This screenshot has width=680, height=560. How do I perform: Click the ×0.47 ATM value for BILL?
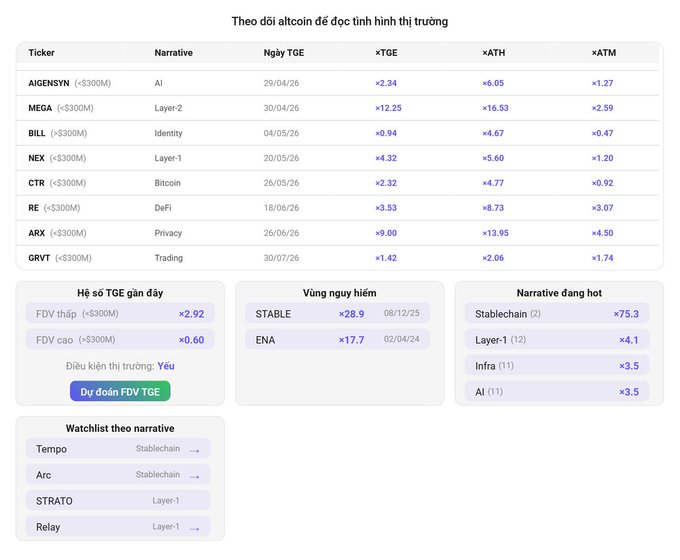click(x=602, y=133)
